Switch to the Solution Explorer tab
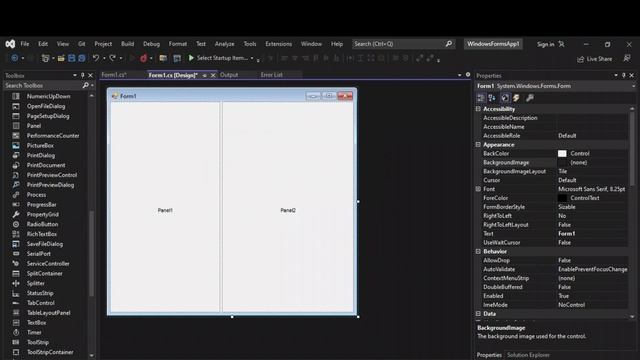 point(528,355)
